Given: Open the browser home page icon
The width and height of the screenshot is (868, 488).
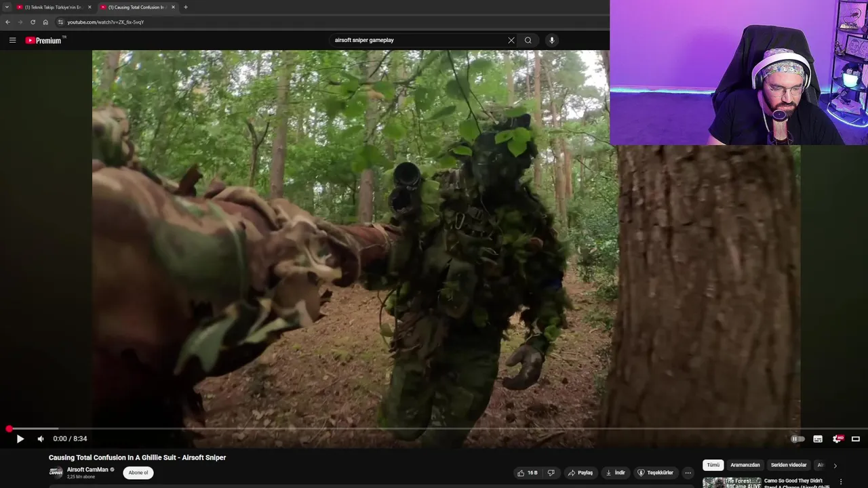Looking at the screenshot, I should click(45, 22).
